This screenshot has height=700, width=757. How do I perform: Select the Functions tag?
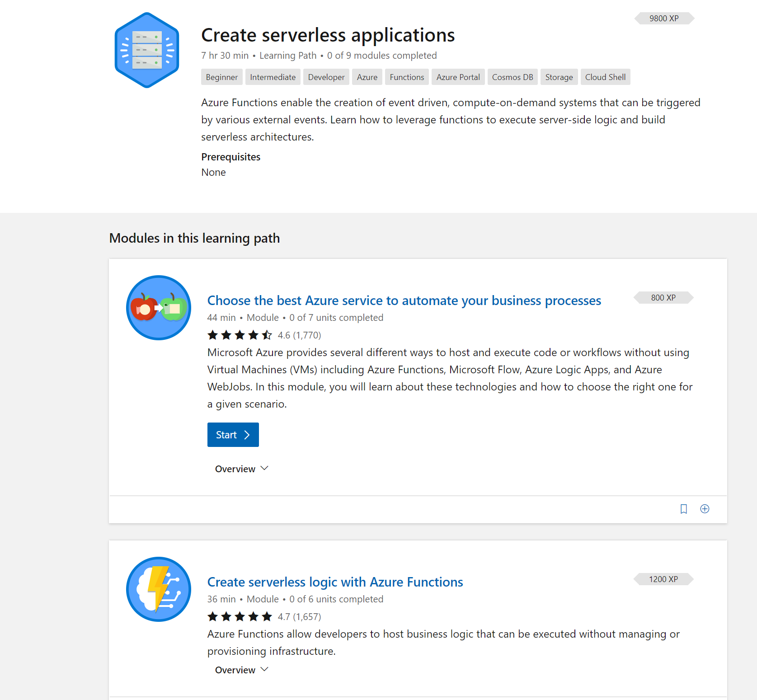pyautogui.click(x=407, y=77)
